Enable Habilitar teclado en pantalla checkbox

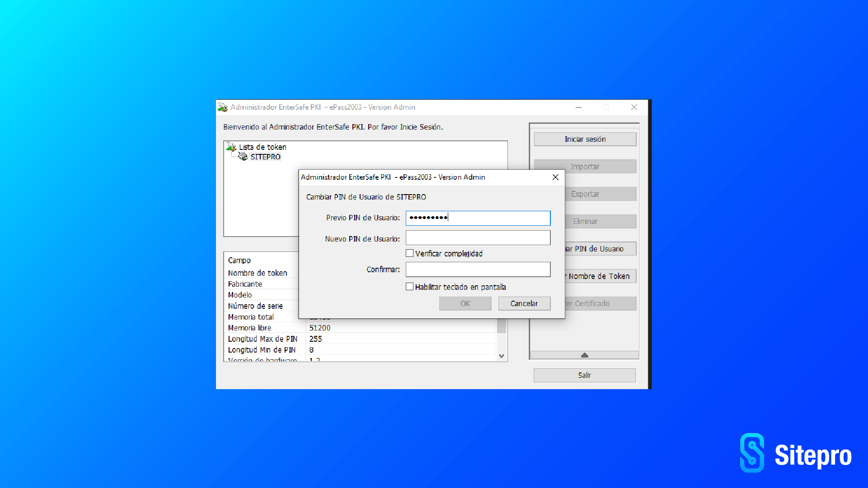point(409,287)
